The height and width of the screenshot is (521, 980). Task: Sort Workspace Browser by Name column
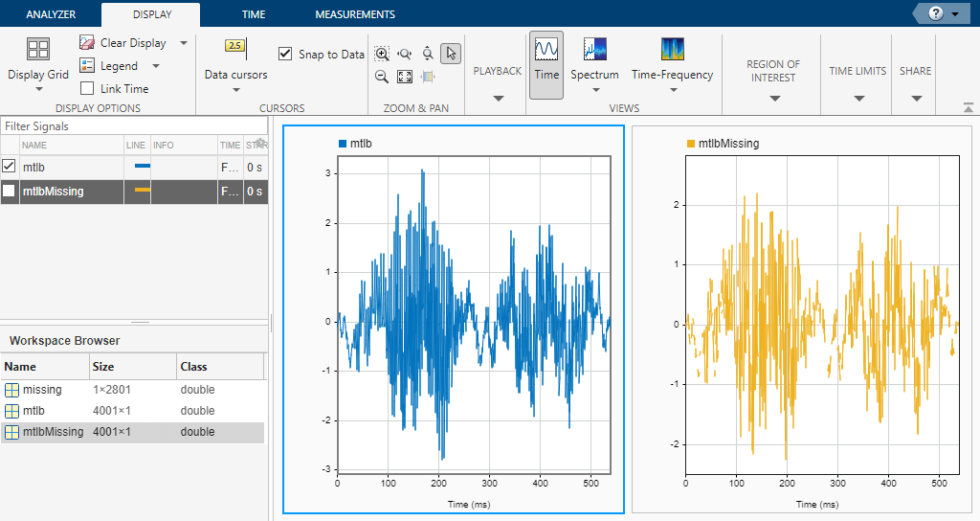tap(45, 367)
